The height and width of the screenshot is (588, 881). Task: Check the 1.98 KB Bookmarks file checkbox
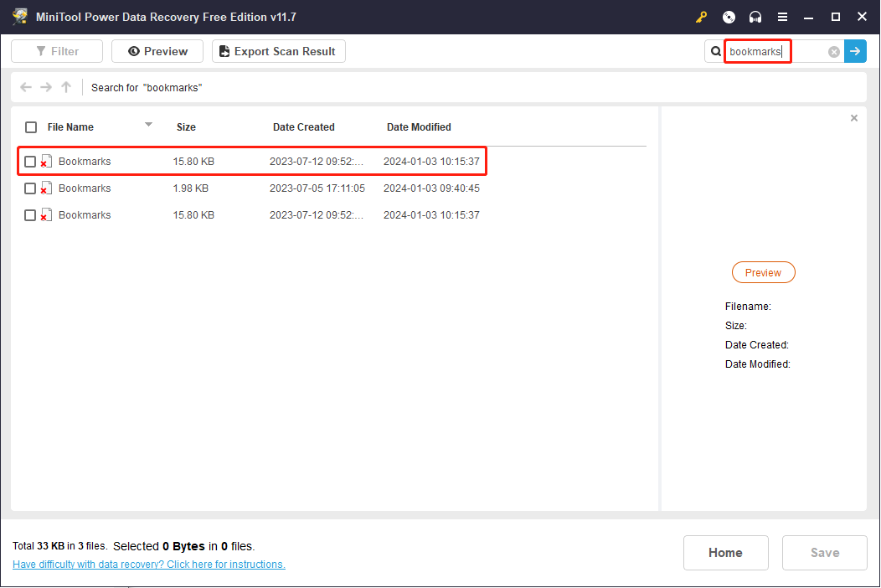(30, 188)
